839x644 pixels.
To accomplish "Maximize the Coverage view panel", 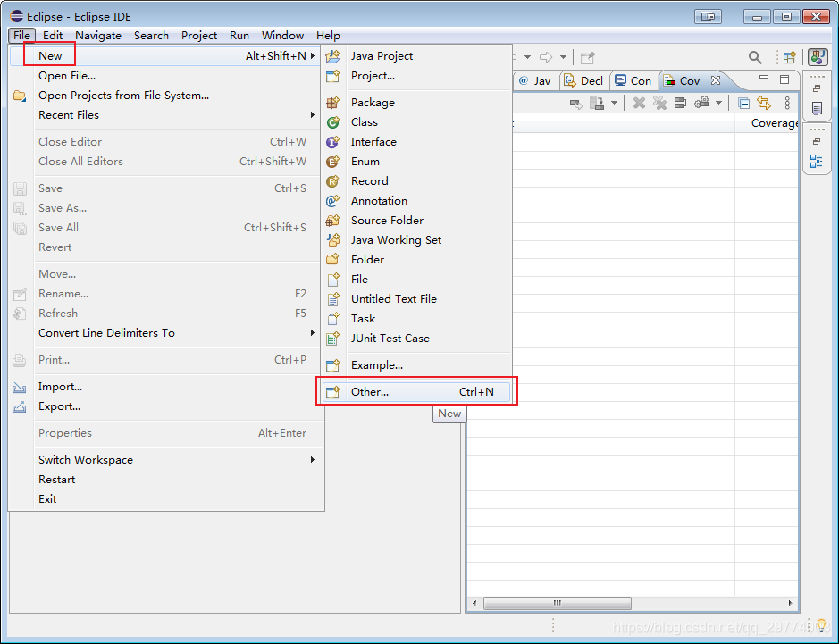I will (x=784, y=79).
